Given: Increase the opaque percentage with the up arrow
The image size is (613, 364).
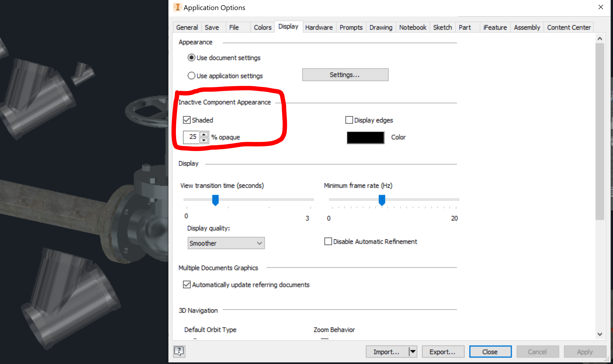Looking at the screenshot, I should click(x=203, y=134).
